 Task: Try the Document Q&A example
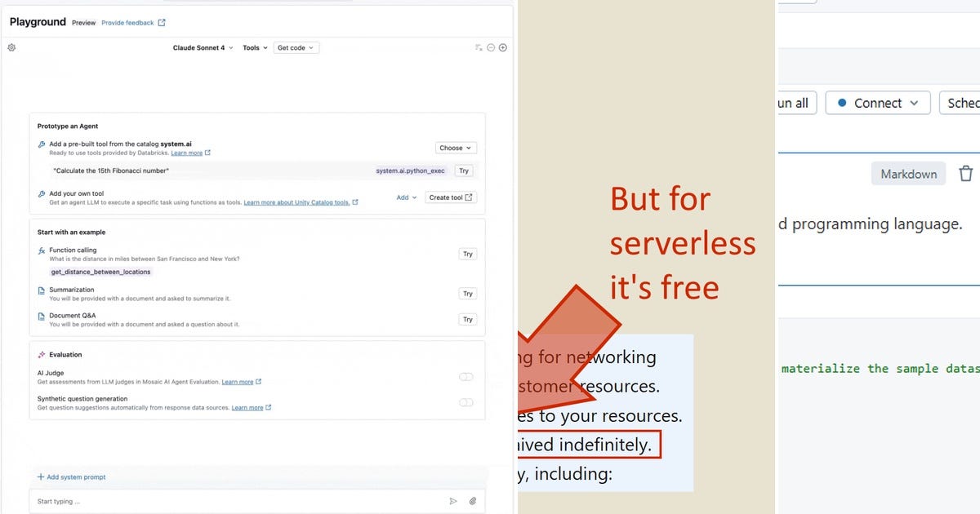[x=467, y=319]
